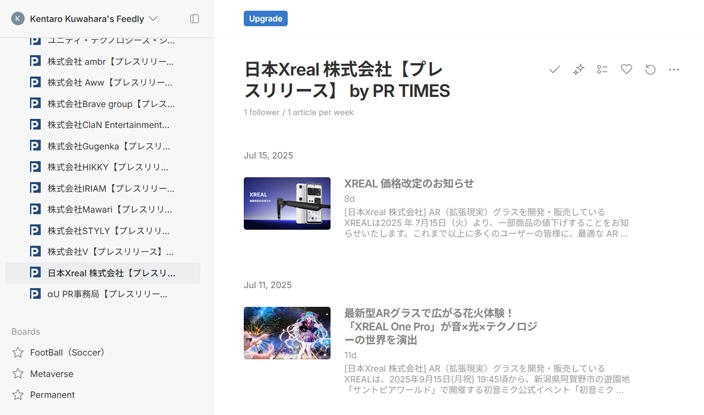704x415 pixels.
Task: Click star icon next to Metaverse
Action: tap(18, 374)
